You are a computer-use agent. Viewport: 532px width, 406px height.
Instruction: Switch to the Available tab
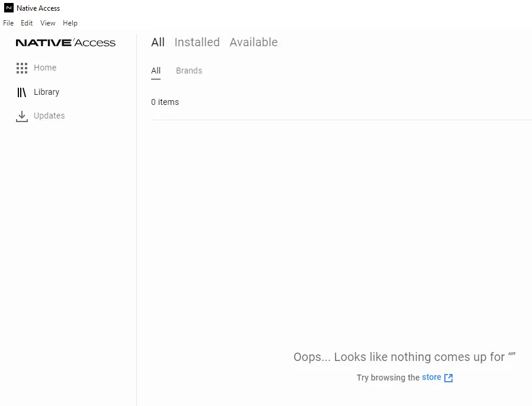(254, 42)
